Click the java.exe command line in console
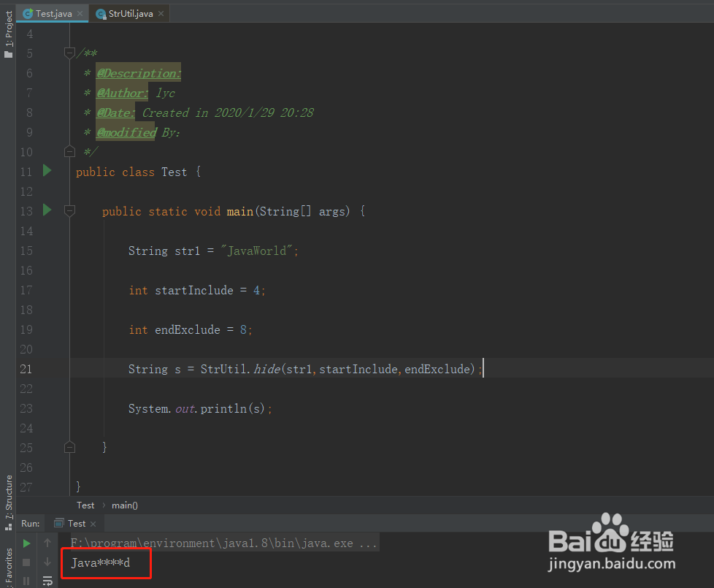This screenshot has height=588, width=714. click(223, 543)
